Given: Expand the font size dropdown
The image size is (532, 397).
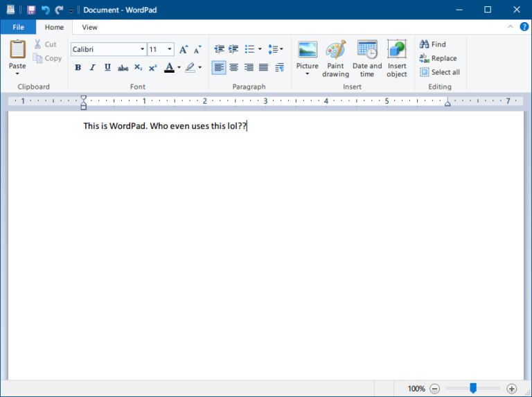Looking at the screenshot, I should [x=170, y=50].
